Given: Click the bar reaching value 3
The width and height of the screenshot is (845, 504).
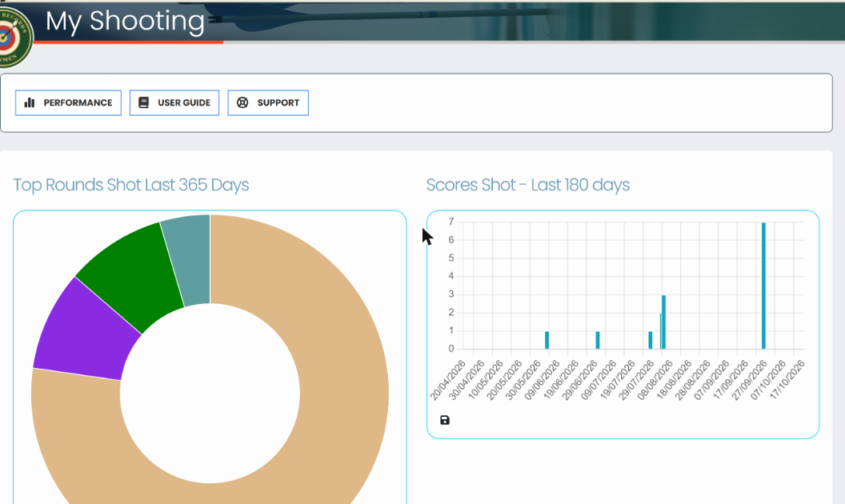Looking at the screenshot, I should 663,322.
